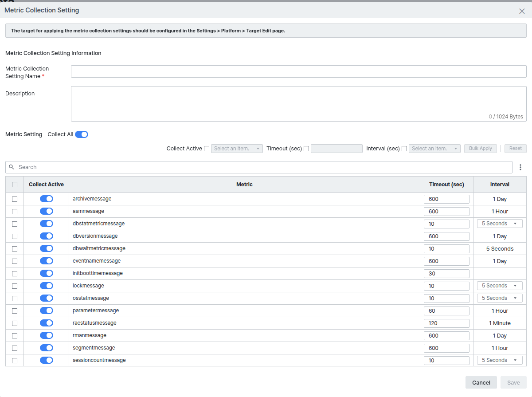
Task: Click the dbwaitmetricmessage 5 Seconds interval
Action: pyautogui.click(x=500, y=249)
